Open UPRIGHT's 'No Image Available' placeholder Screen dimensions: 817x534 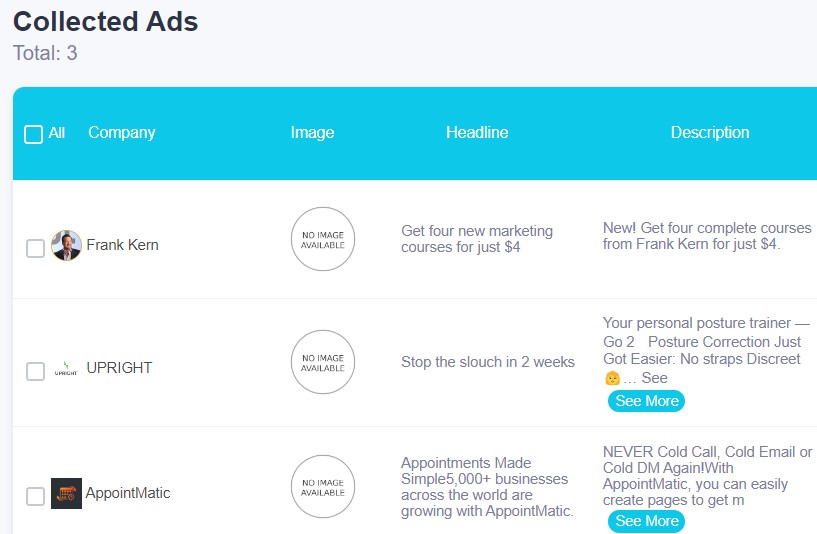[323, 362]
